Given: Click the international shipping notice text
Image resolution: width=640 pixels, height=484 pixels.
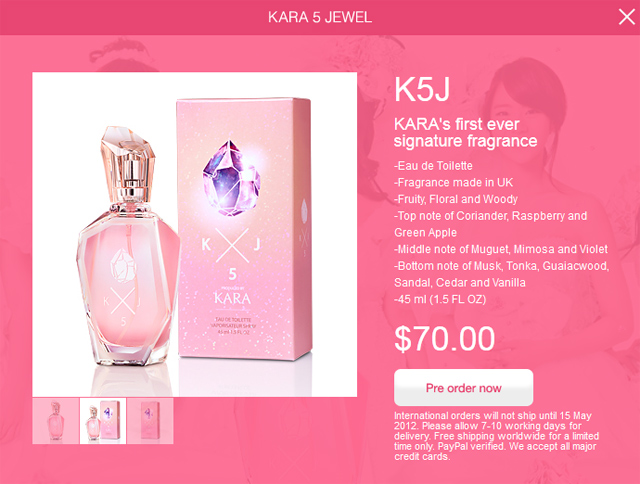Looking at the screenshot, I should coord(496,436).
